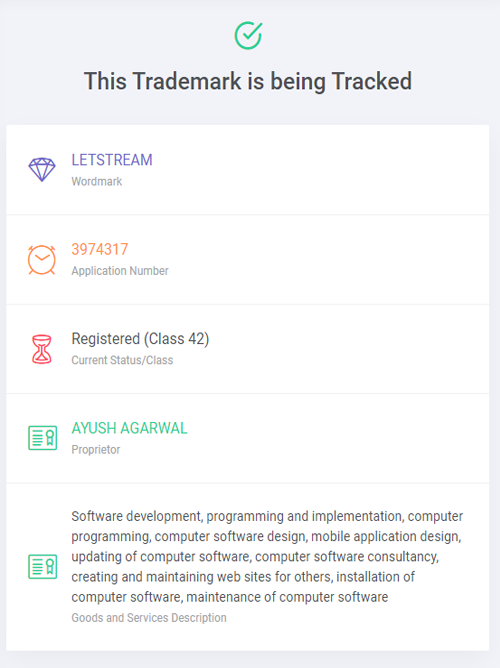Click the green certificate icon beside Proprietor
This screenshot has width=500, height=668.
pyautogui.click(x=42, y=438)
